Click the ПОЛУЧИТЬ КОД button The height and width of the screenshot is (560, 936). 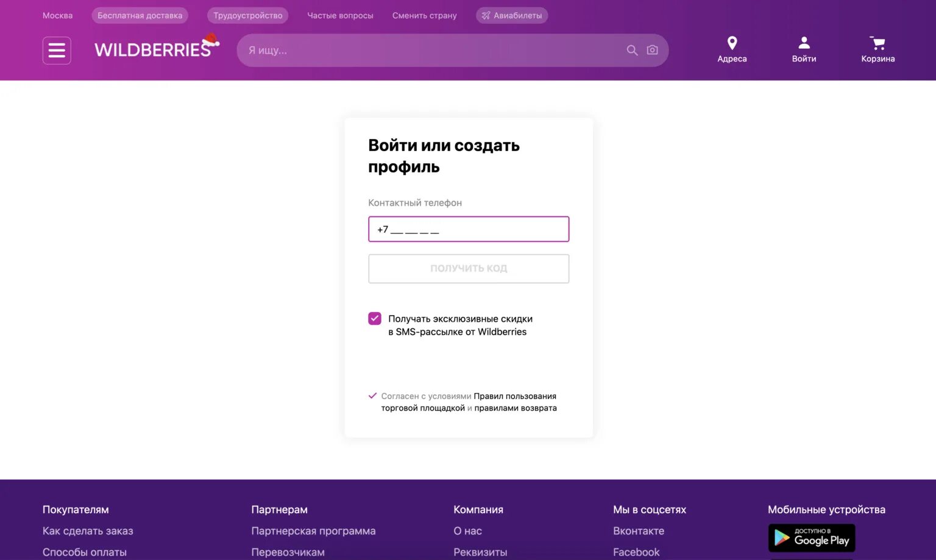(469, 269)
